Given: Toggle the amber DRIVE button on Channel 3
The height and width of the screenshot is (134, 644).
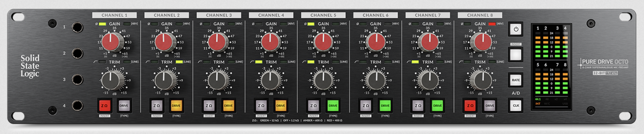Looking at the screenshot, I should (x=228, y=105).
